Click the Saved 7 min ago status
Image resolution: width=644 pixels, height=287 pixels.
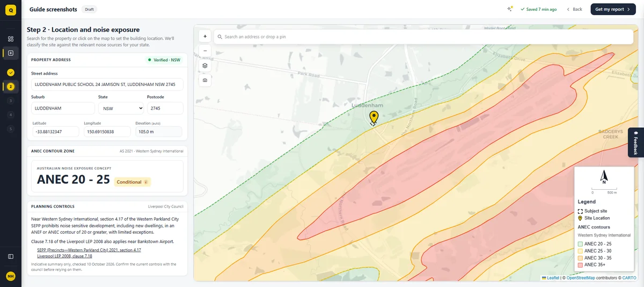[538, 9]
